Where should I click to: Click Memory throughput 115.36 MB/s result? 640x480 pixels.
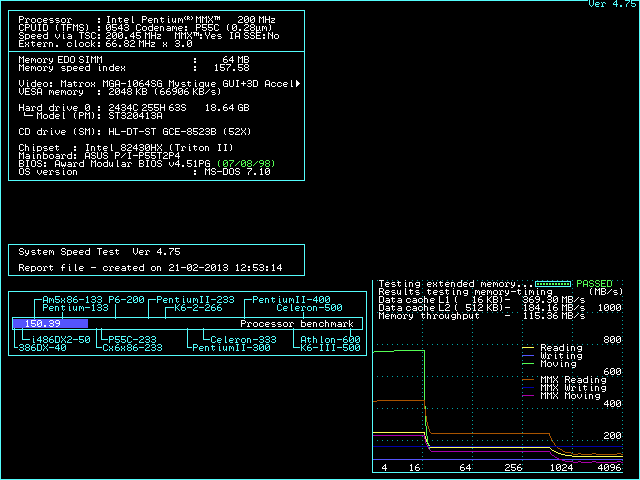pyautogui.click(x=482, y=316)
